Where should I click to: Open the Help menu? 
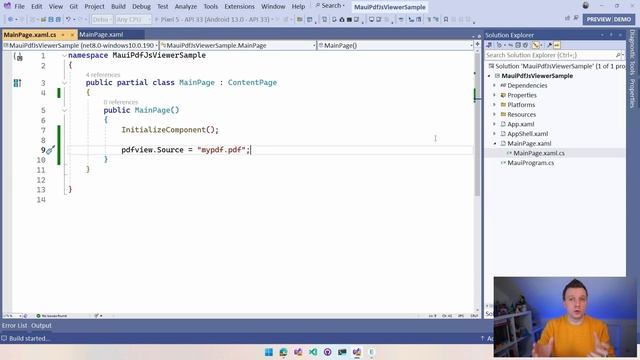point(298,7)
